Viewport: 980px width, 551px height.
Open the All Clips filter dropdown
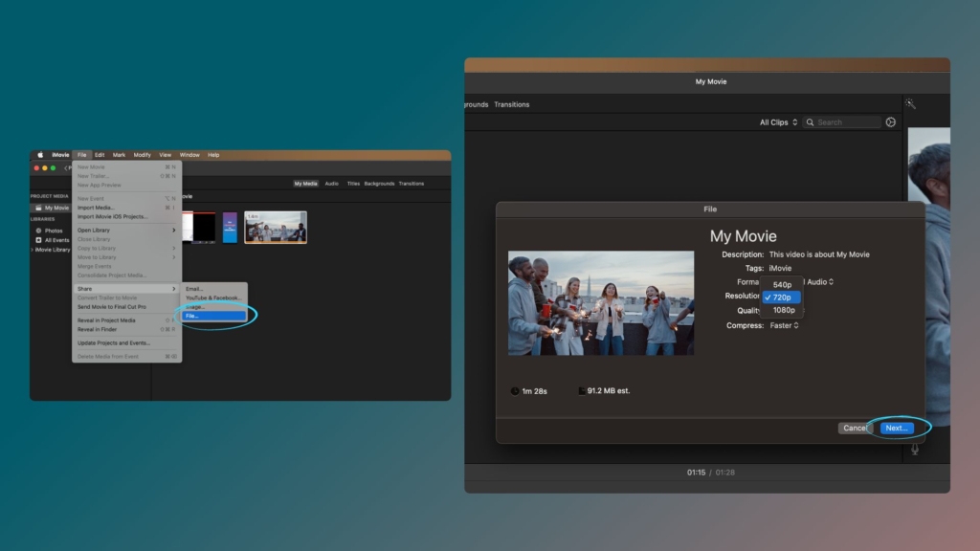click(x=778, y=122)
